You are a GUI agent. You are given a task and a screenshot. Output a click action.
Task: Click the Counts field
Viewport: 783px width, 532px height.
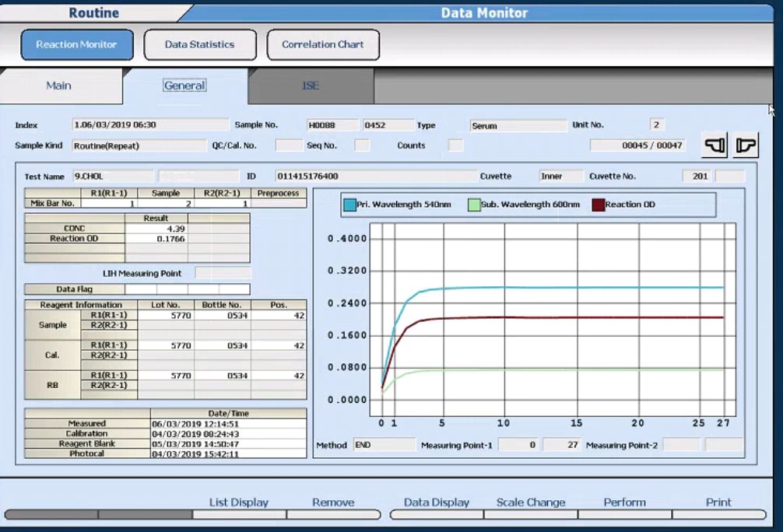click(x=455, y=145)
